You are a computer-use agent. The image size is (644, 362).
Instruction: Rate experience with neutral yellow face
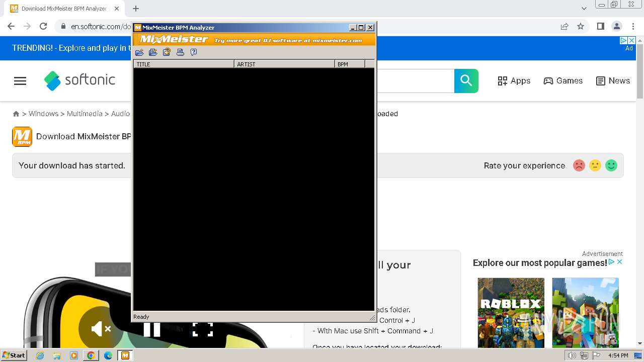point(595,165)
